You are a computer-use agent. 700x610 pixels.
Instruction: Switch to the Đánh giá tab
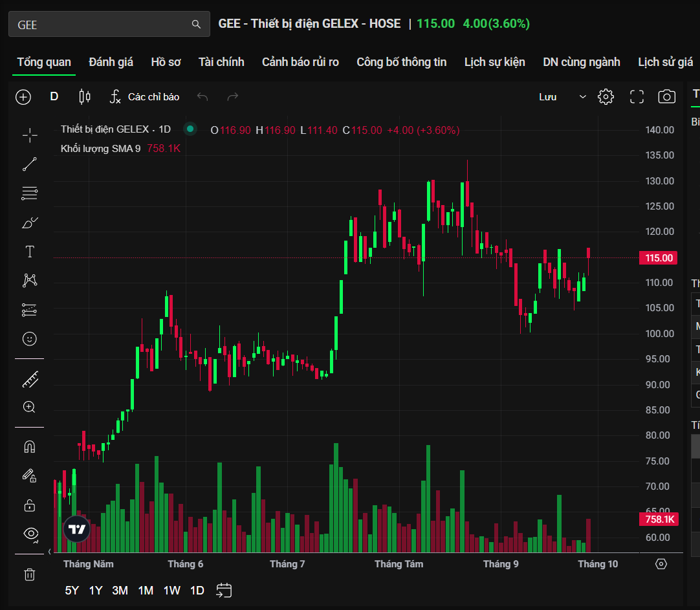111,62
